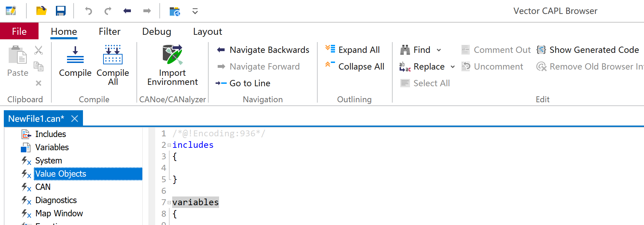Select the Diagnostics tree item
The width and height of the screenshot is (644, 225).
[56, 200]
